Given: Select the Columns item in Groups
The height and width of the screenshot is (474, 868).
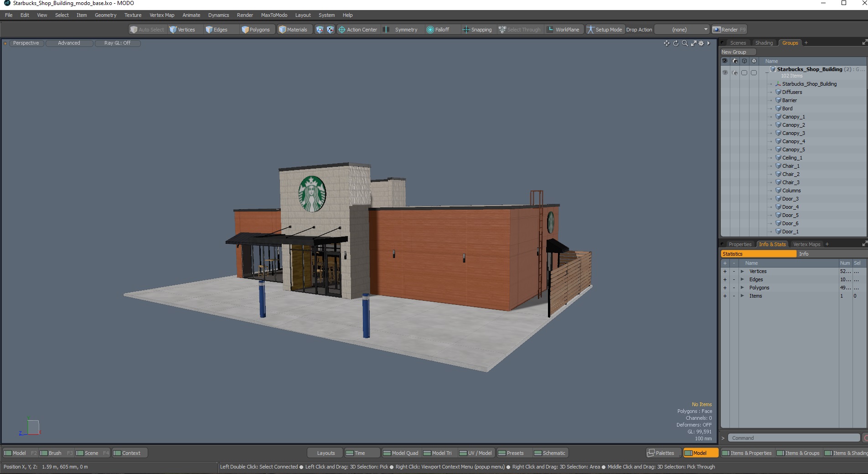Looking at the screenshot, I should coord(791,191).
